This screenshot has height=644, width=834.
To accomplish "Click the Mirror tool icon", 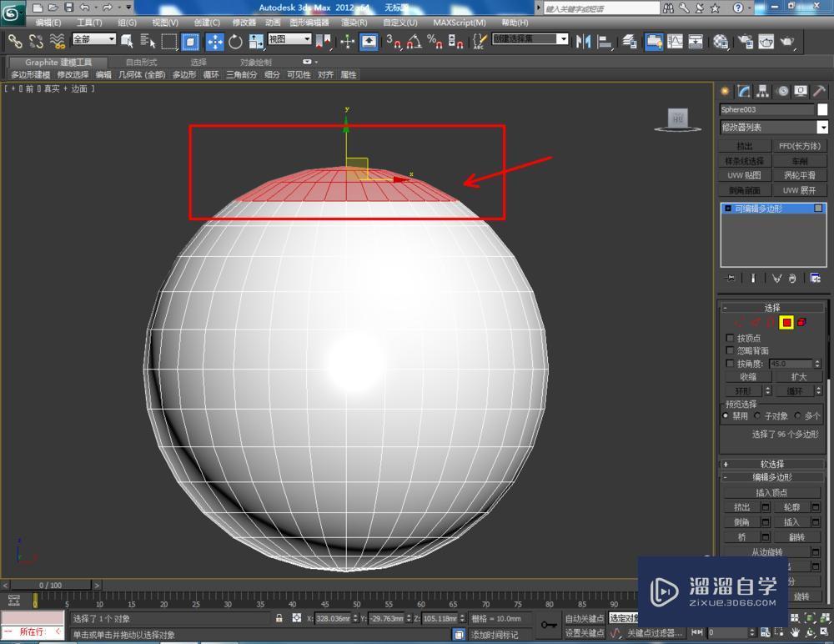I will point(583,40).
